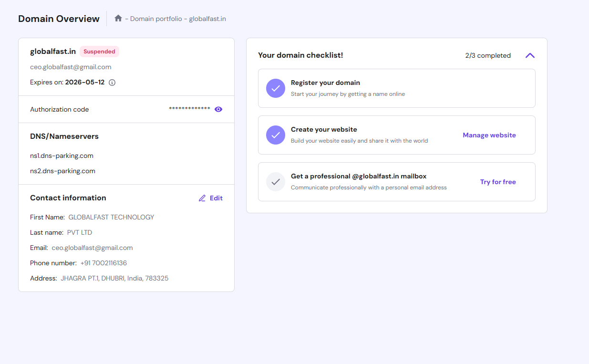Click the phone number +91 7002116136

103,263
